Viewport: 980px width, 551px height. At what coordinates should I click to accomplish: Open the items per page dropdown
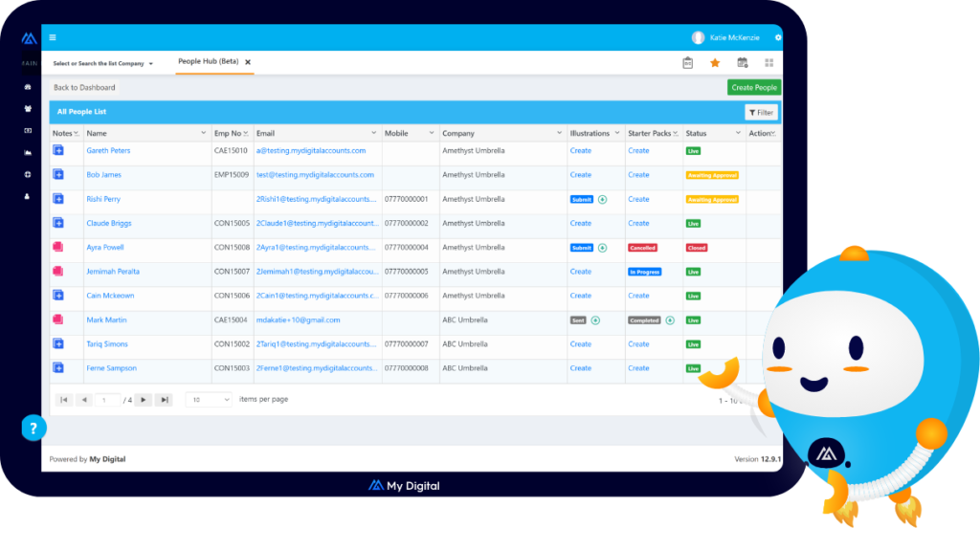pos(209,400)
